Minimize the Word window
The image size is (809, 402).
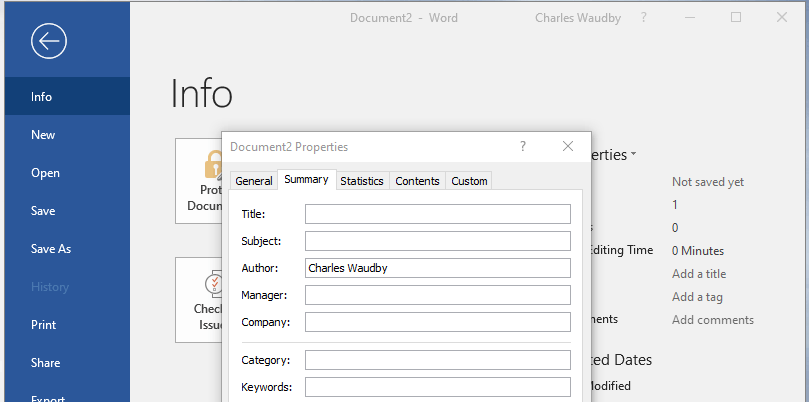point(690,18)
